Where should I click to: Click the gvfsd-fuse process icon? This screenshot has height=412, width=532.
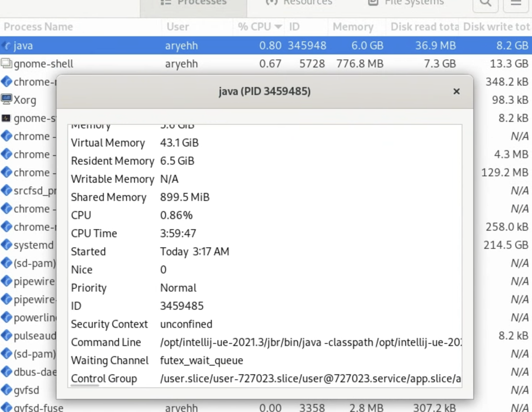(6, 407)
